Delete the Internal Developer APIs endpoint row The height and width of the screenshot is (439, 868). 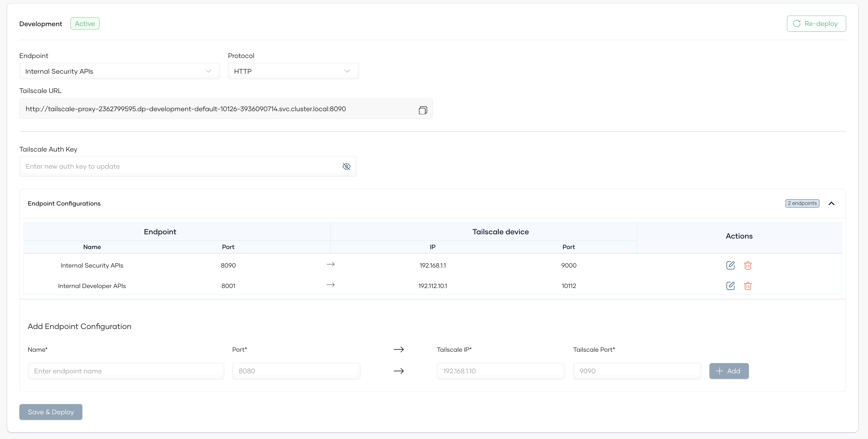[748, 286]
